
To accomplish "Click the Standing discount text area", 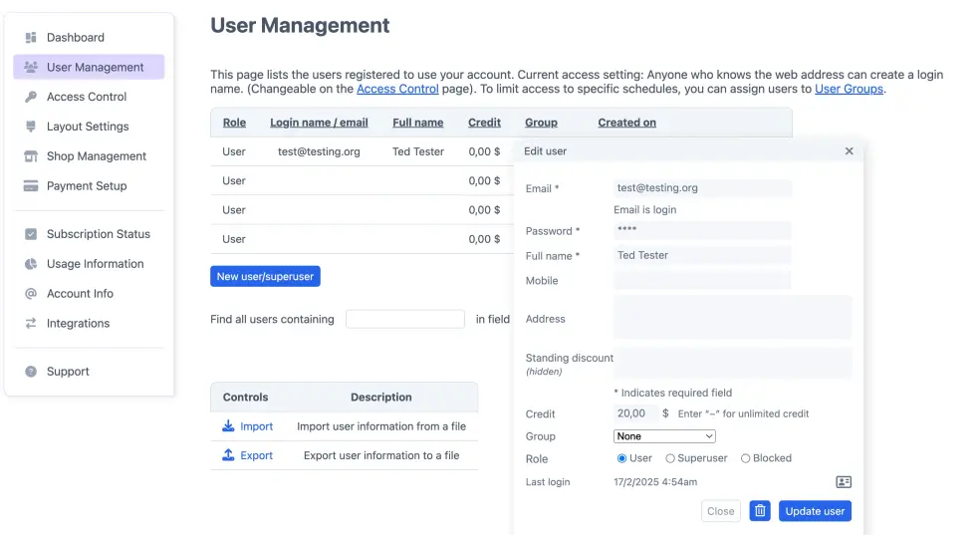I will coord(732,363).
